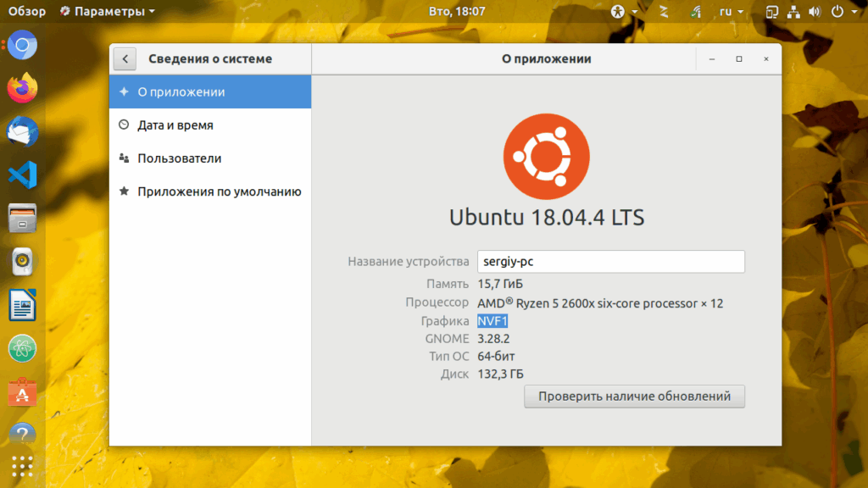Go back using the header arrow button

125,58
